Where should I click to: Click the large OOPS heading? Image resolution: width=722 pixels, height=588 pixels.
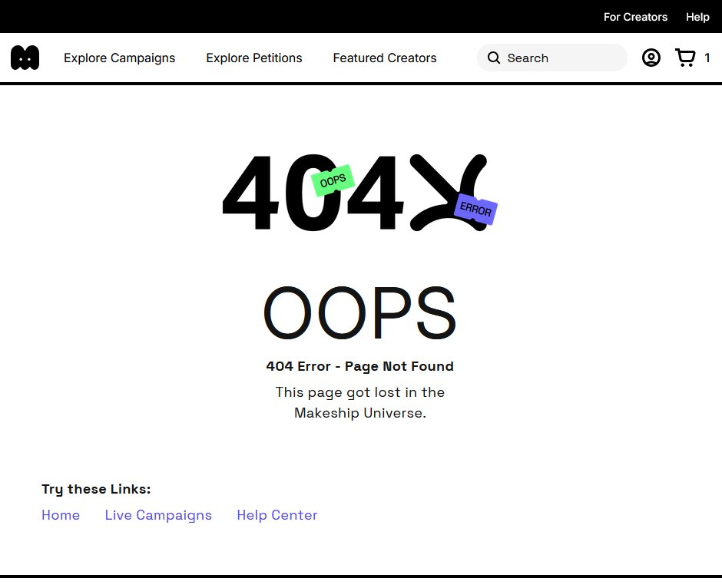[359, 312]
